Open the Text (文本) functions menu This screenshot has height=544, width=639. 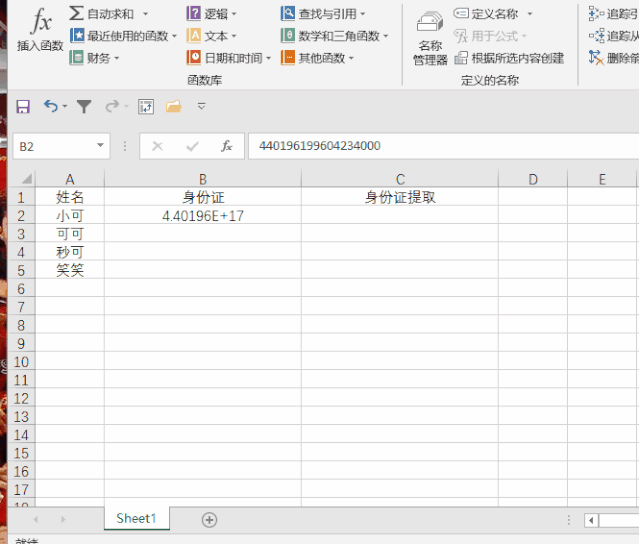click(212, 36)
